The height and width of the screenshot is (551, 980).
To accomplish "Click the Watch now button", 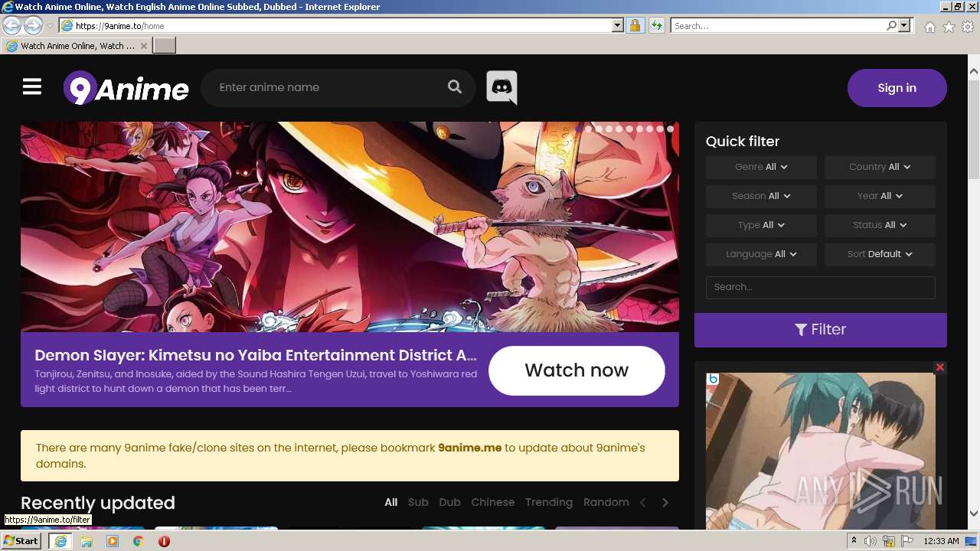I will click(577, 370).
